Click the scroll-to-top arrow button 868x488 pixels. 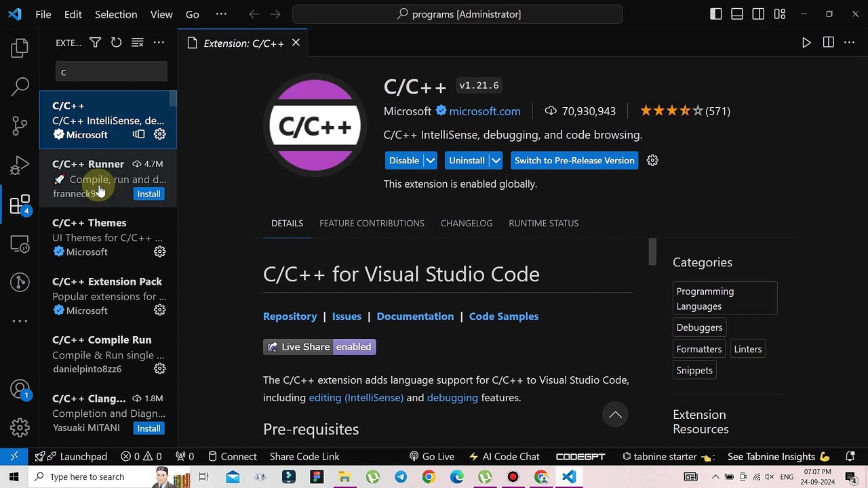tap(615, 415)
